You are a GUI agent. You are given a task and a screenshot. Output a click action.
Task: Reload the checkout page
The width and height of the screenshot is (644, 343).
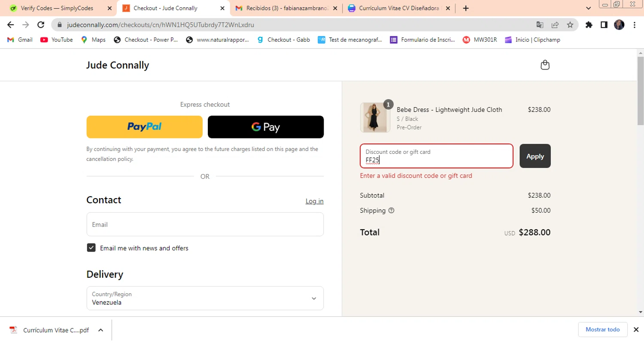pyautogui.click(x=41, y=25)
